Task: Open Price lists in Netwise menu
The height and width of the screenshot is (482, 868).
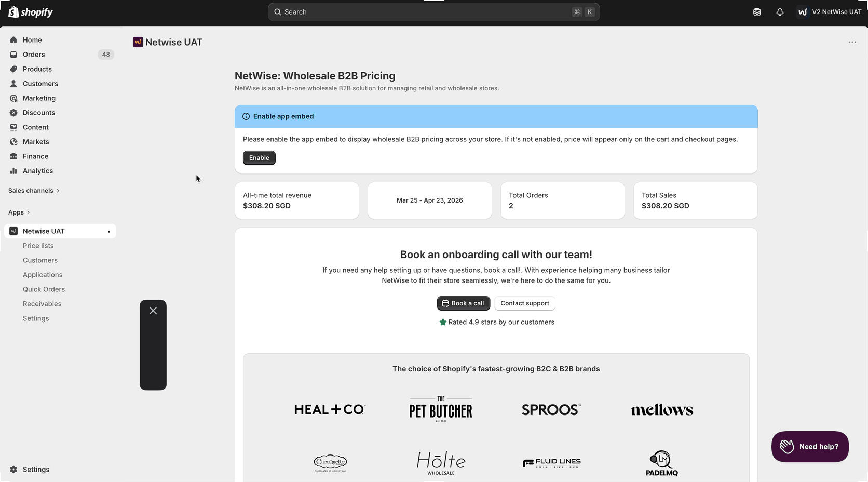Action: [x=38, y=246]
